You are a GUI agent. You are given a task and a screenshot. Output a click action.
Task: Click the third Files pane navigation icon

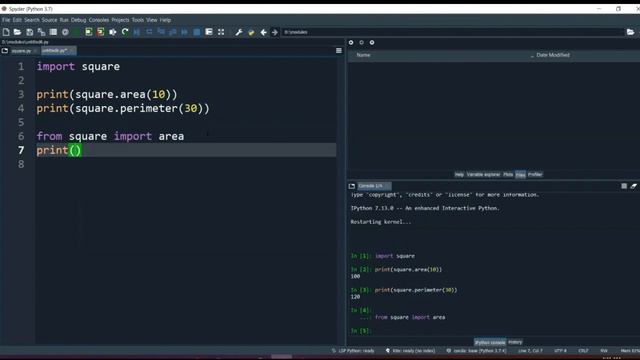(372, 42)
